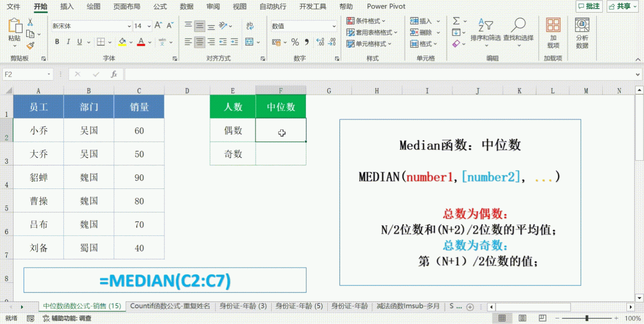Open the 减法函数Imsub-多月 sheet tab

(408, 306)
